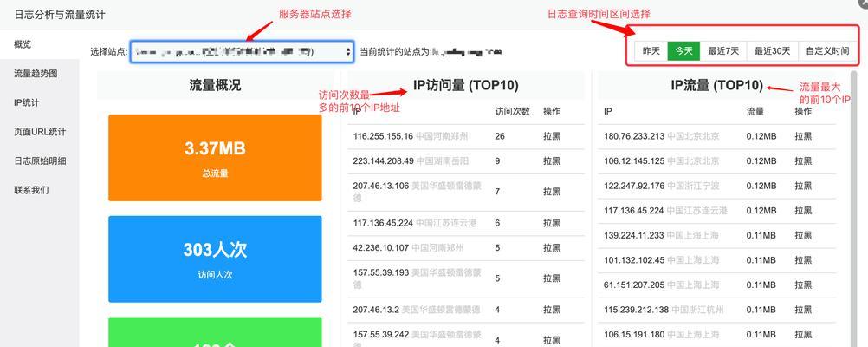Open the site selection dropdown
Screen dimensions: 868x347
(242, 51)
